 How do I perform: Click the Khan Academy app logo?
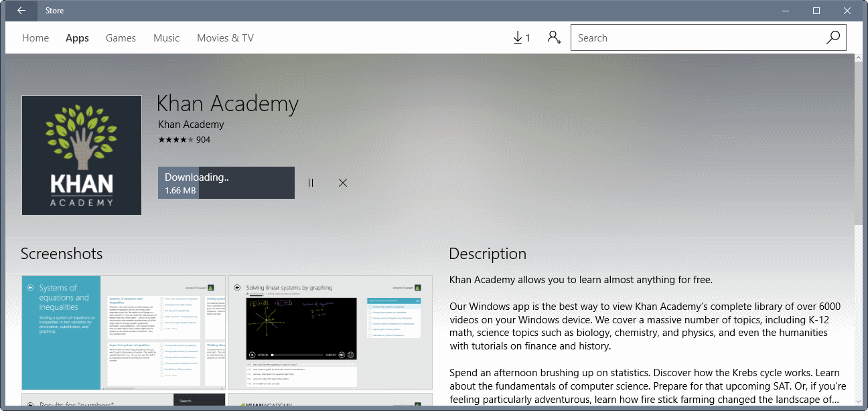coord(81,155)
